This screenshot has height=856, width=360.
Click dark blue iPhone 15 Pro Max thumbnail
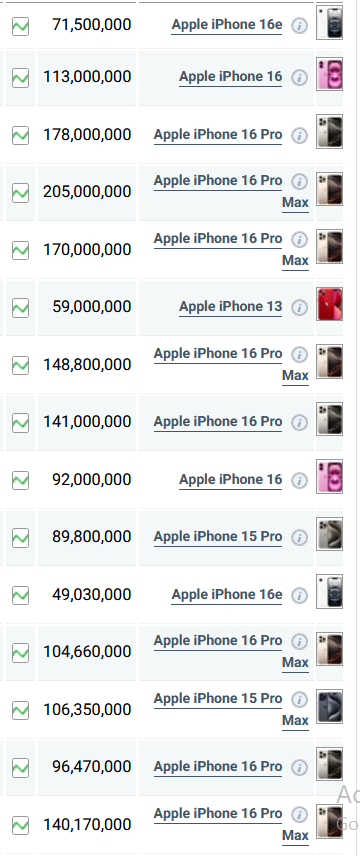(x=329, y=706)
